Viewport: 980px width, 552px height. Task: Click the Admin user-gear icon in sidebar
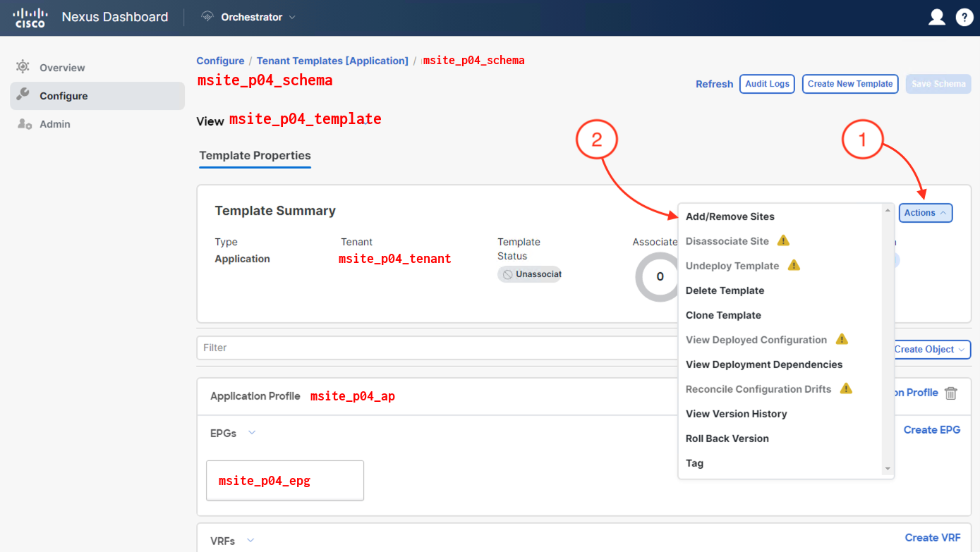coord(24,124)
